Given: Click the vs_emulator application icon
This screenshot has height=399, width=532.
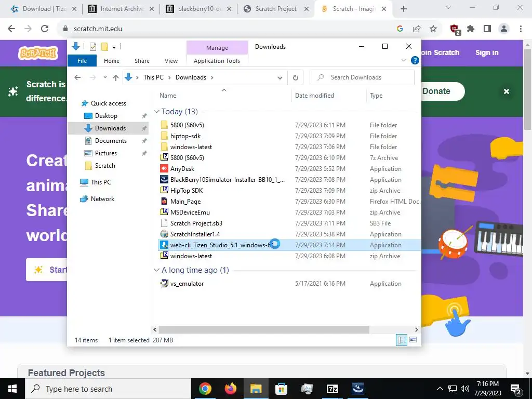Looking at the screenshot, I should 164,283.
